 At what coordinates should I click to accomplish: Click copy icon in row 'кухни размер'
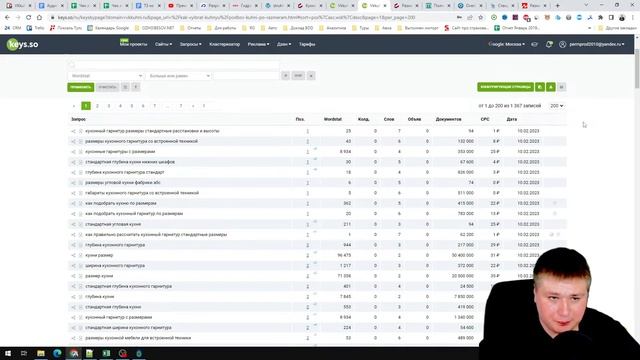[x=80, y=256]
